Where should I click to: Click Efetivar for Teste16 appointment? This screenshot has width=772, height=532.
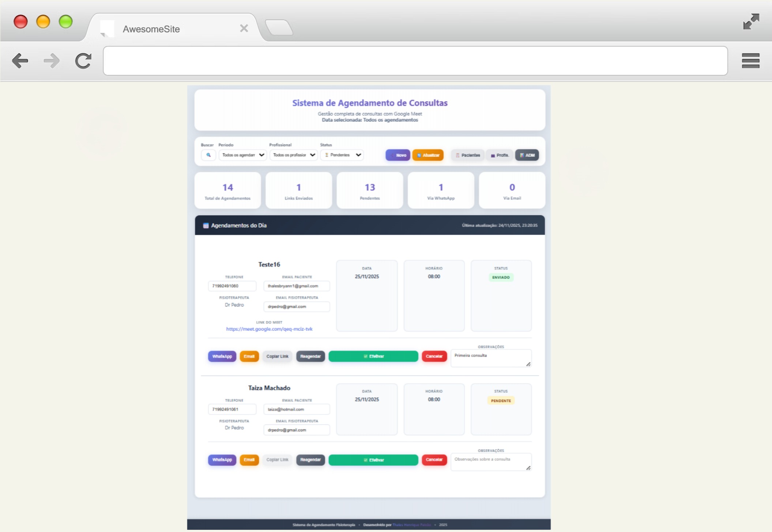click(373, 356)
